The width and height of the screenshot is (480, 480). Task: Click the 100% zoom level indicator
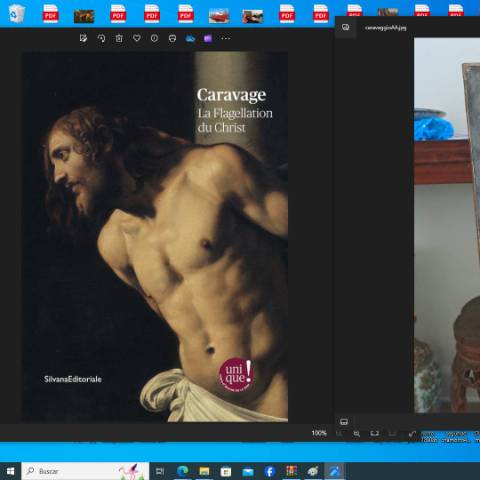coord(319,433)
